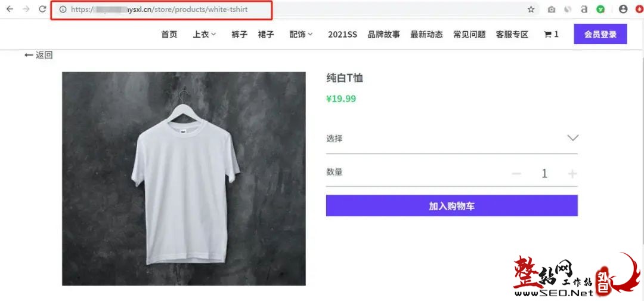Open the 品牌故事 menu item
Viewport: 644px width, 301px height.
pos(383,35)
